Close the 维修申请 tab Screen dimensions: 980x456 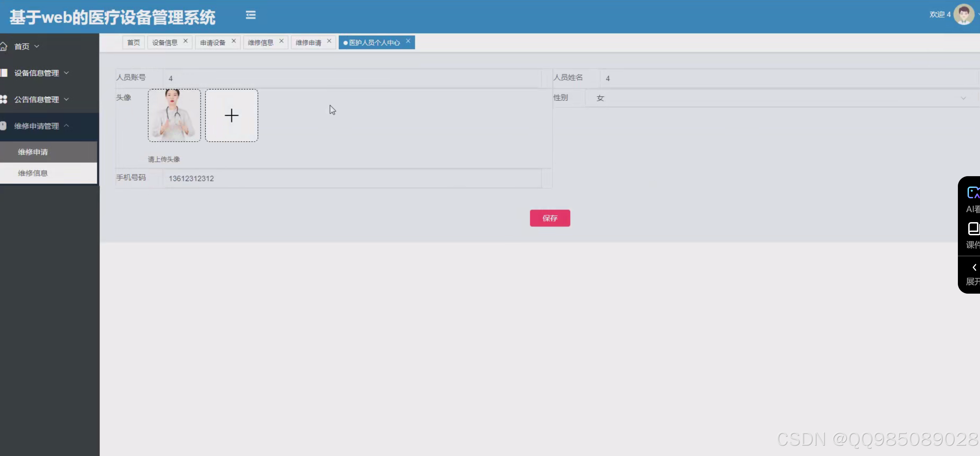(329, 41)
